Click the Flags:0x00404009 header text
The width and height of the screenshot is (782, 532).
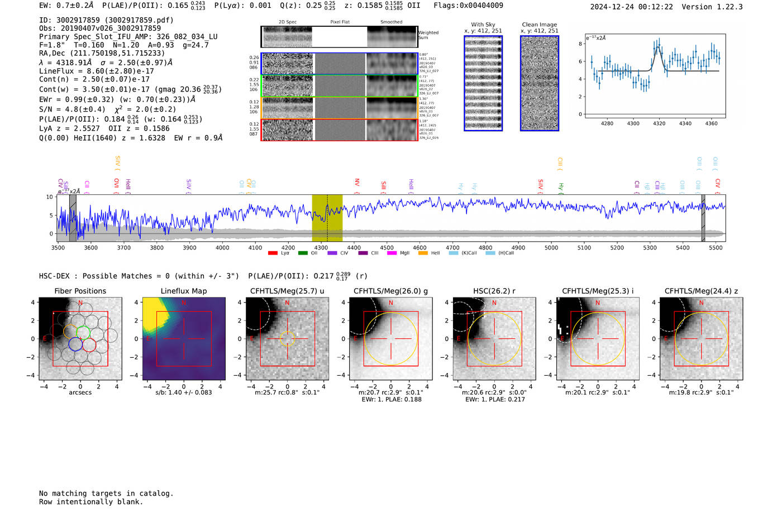pos(468,6)
